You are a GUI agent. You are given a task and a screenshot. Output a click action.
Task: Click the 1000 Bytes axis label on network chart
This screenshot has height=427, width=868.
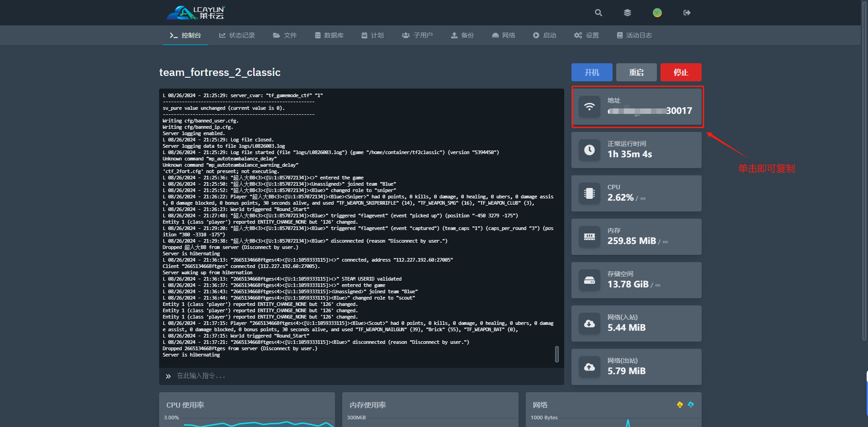pos(544,418)
